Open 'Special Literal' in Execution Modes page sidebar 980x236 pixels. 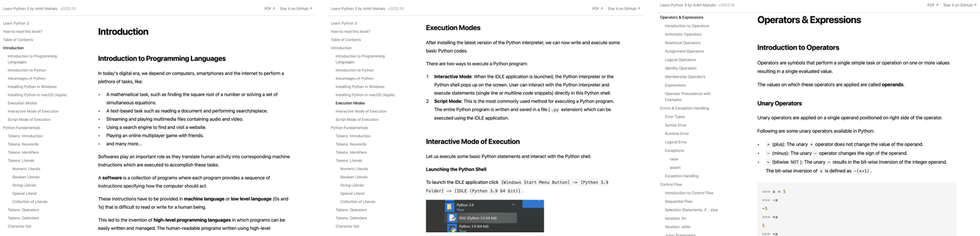tap(352, 193)
